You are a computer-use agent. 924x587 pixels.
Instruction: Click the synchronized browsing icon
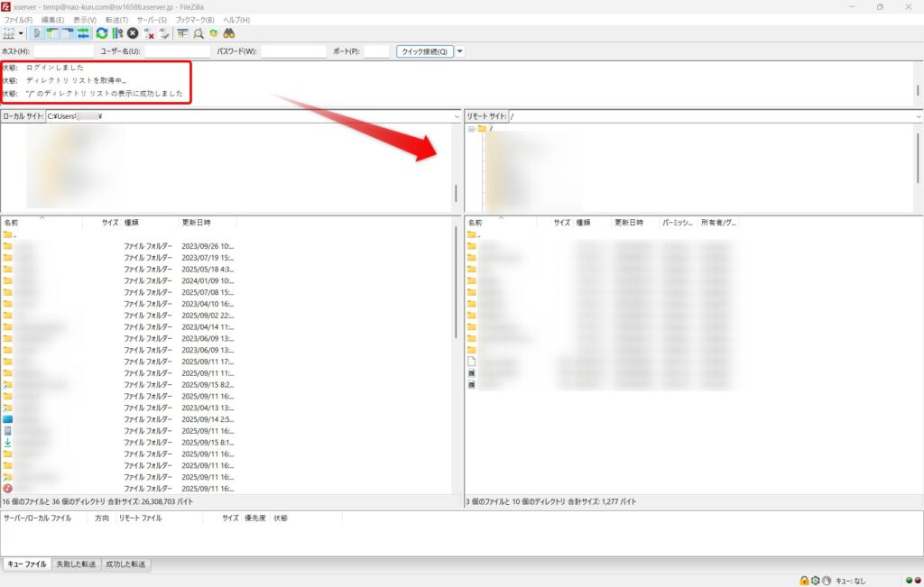[213, 33]
